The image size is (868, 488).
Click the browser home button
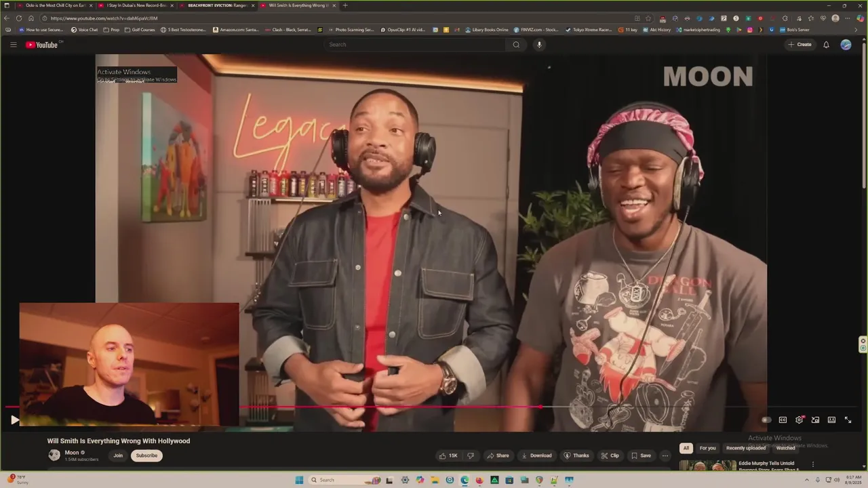tap(31, 18)
